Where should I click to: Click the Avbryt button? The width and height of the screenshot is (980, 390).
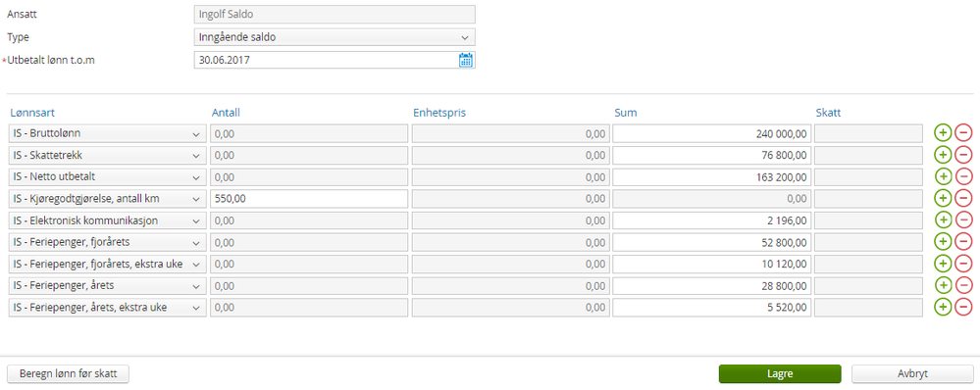coord(912,373)
